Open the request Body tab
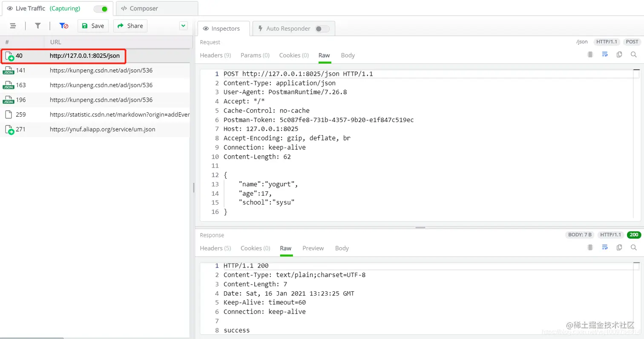Screen dimensions: 644x339 tap(348, 55)
